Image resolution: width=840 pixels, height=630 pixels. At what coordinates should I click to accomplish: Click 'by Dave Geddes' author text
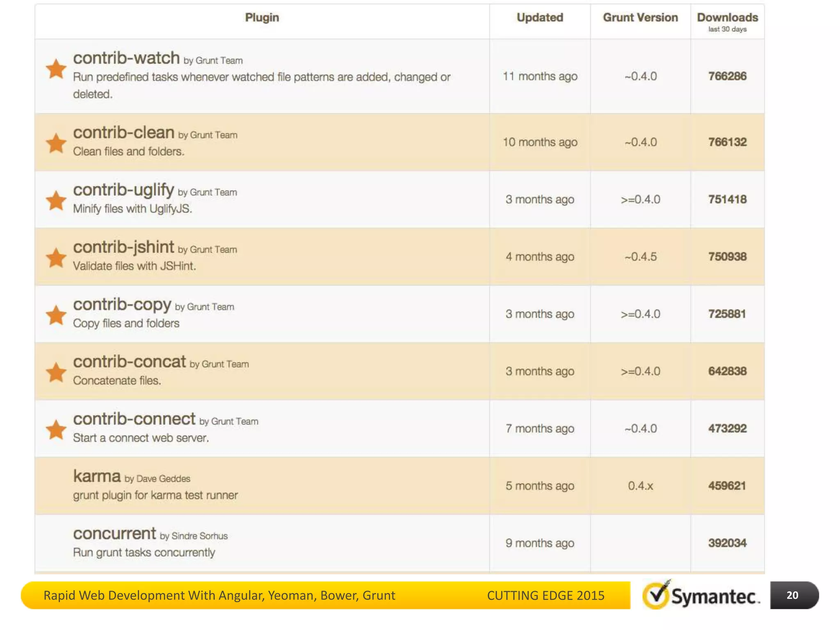(x=157, y=479)
